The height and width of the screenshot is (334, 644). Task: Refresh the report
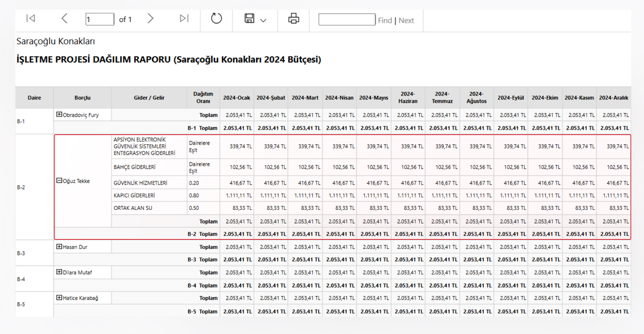coord(216,19)
